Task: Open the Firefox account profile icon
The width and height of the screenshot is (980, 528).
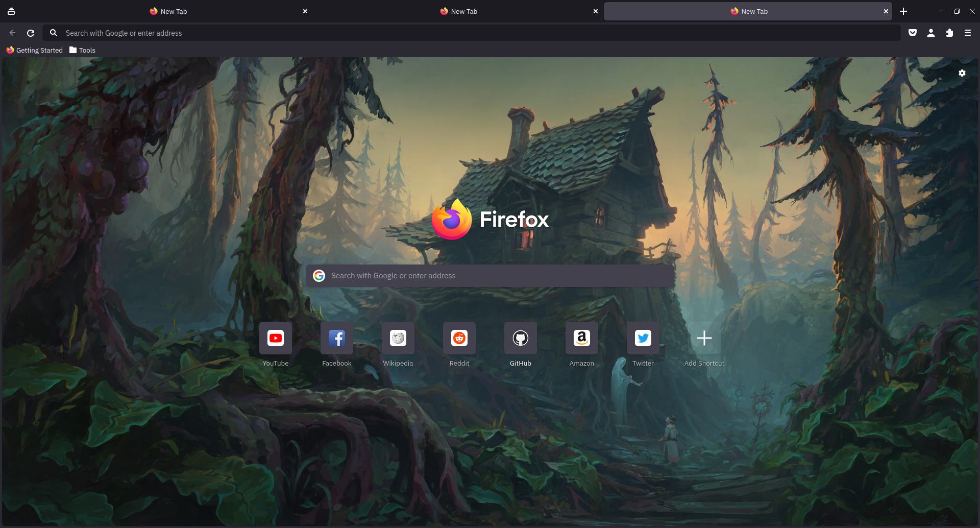Action: click(x=931, y=33)
